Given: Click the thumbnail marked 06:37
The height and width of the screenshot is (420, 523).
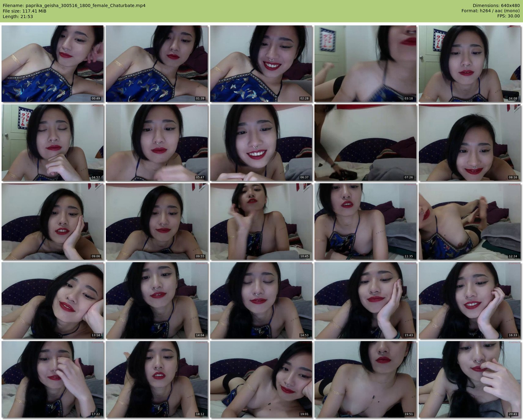Looking at the screenshot, I should pyautogui.click(x=261, y=143).
